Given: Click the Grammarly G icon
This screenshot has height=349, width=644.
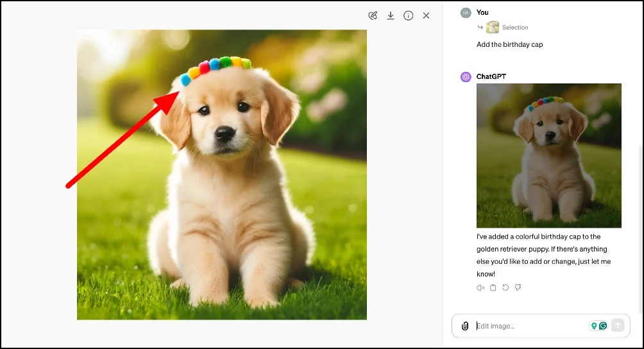Looking at the screenshot, I should tap(603, 326).
